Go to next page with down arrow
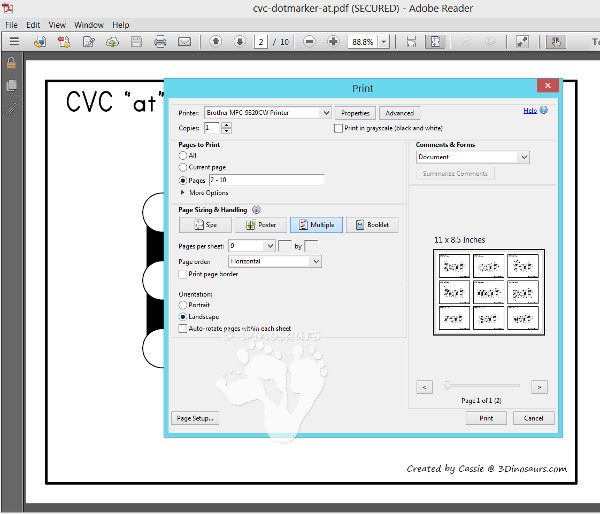Image resolution: width=600 pixels, height=514 pixels. (x=239, y=42)
